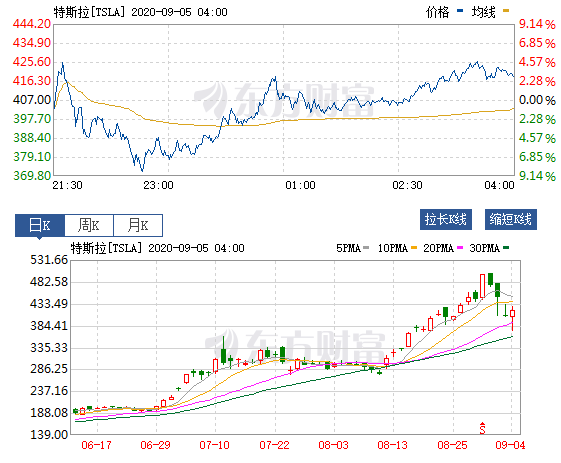The image size is (561, 463).
Task: Click the 01:00 time axis label
Action: 300,185
